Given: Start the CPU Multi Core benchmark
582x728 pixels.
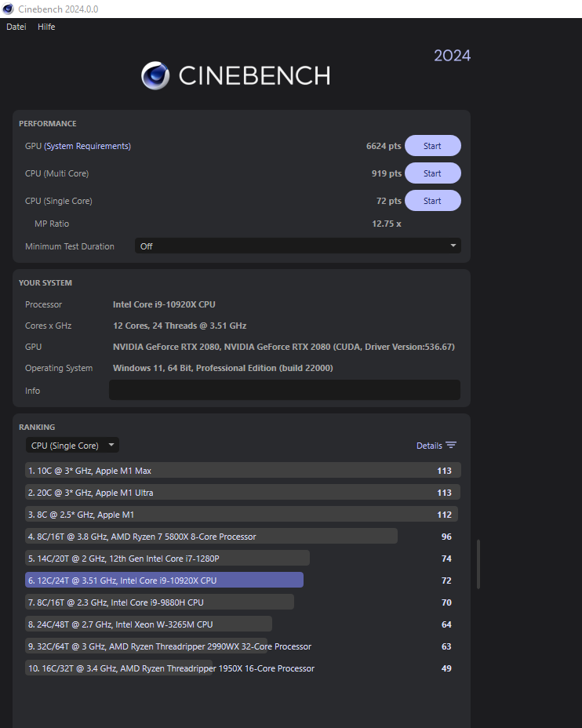Looking at the screenshot, I should [432, 173].
